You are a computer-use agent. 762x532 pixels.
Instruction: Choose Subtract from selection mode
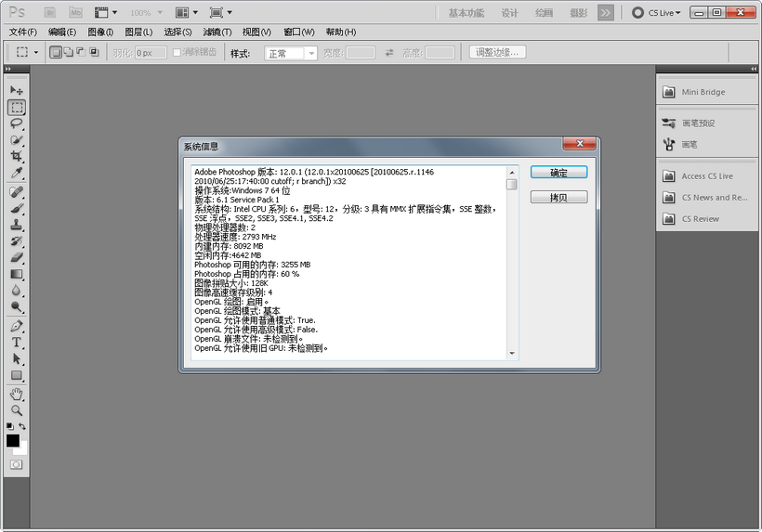pos(81,52)
